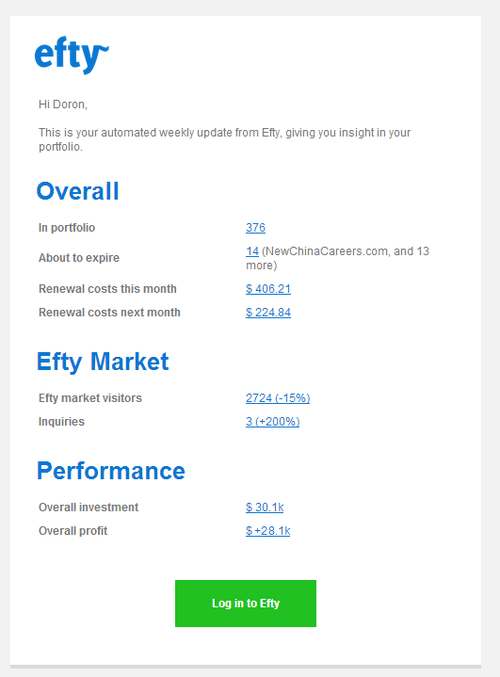Viewport: 500px width, 677px height.
Task: Click the green Log in to Efty button
Action: [x=245, y=603]
